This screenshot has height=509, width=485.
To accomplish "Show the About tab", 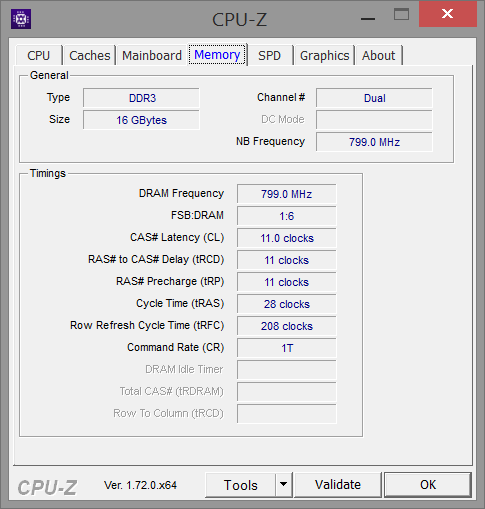I will point(379,55).
